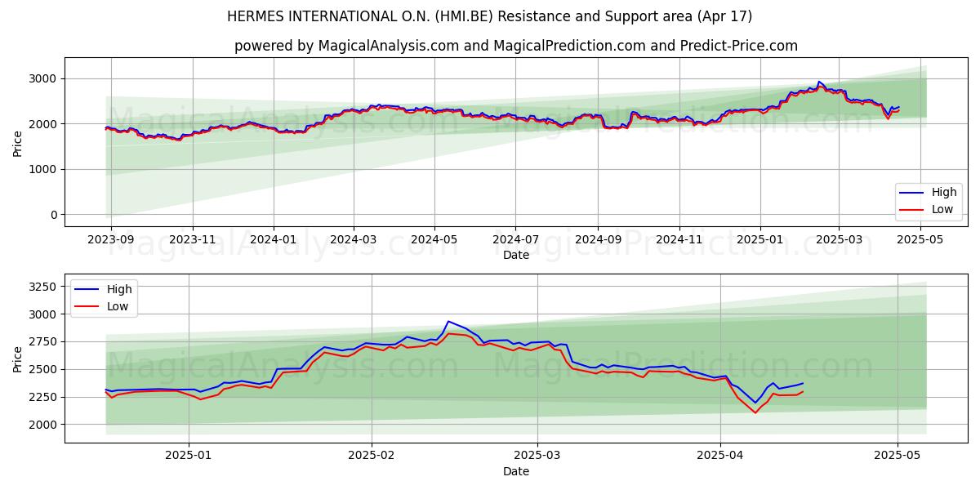Click the 2023-11 date tick label
The width and height of the screenshot is (980, 490).
click(193, 240)
